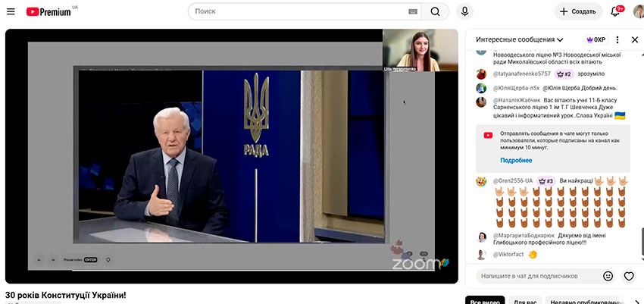Click previous slide arrow in video
The width and height of the screenshot is (644, 304).
[x=39, y=259]
